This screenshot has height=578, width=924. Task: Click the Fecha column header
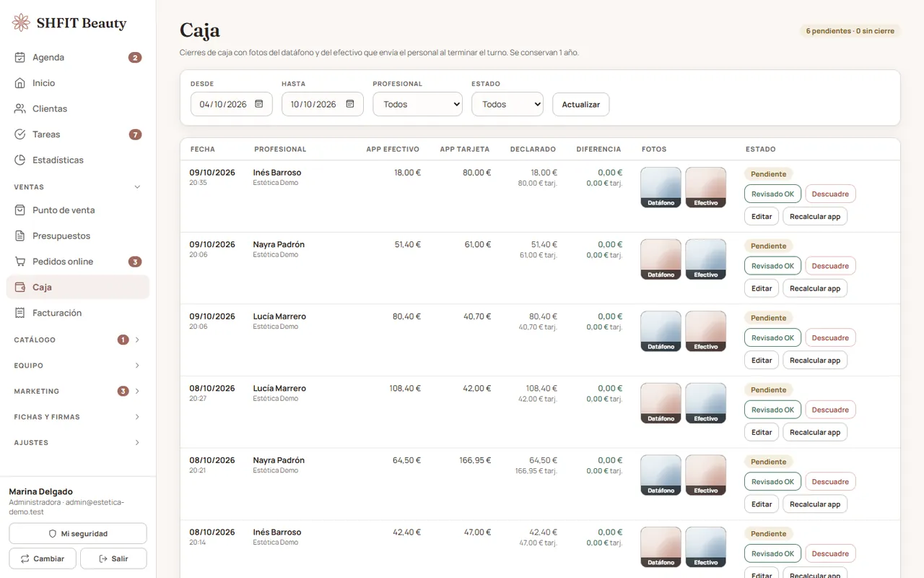pos(203,150)
